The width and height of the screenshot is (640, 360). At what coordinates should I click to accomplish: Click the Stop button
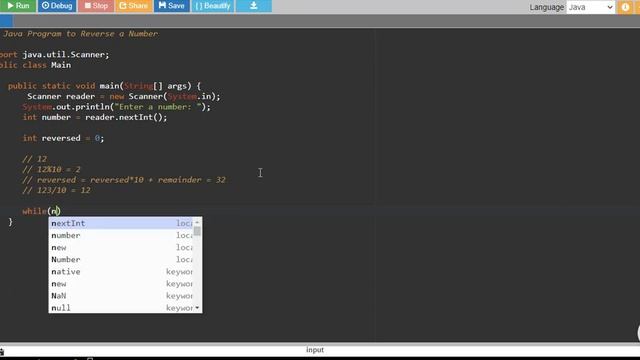[x=96, y=6]
